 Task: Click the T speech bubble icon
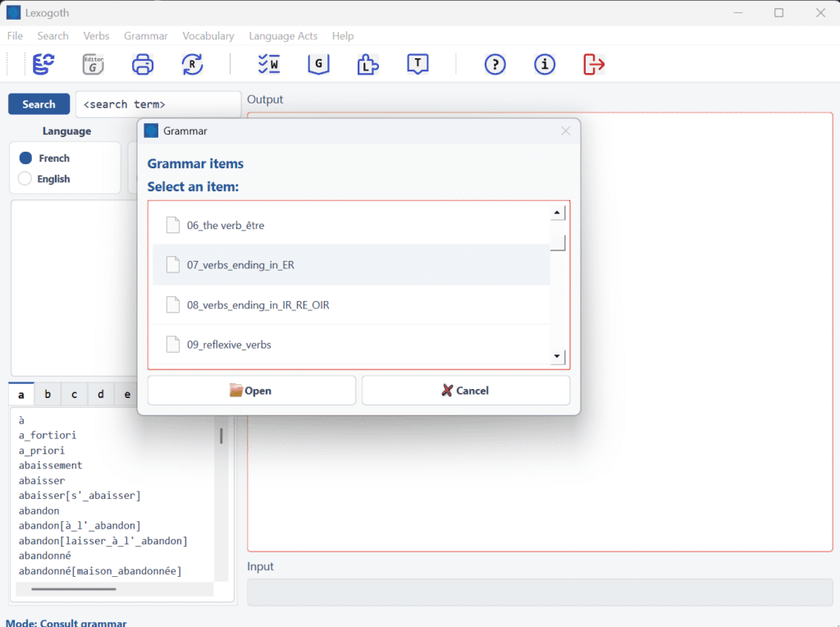click(x=418, y=64)
